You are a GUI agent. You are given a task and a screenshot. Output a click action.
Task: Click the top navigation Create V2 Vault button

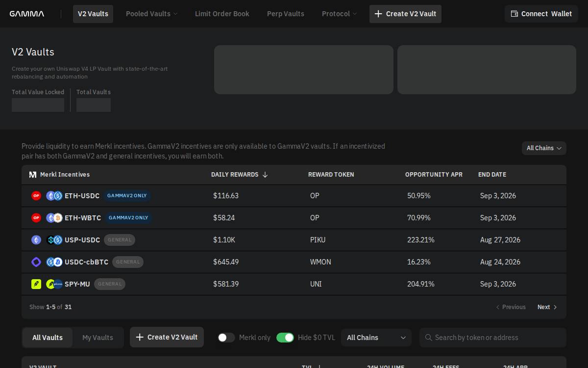(x=405, y=14)
